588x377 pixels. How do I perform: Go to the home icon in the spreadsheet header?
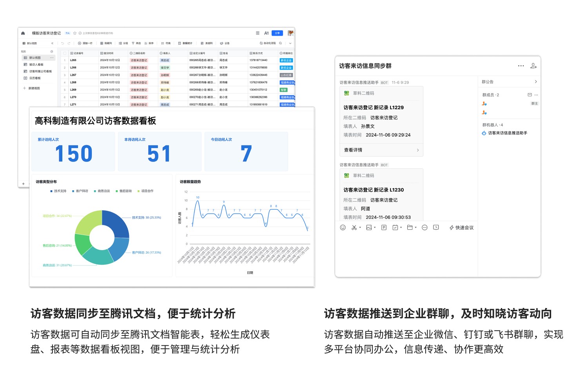click(23, 33)
